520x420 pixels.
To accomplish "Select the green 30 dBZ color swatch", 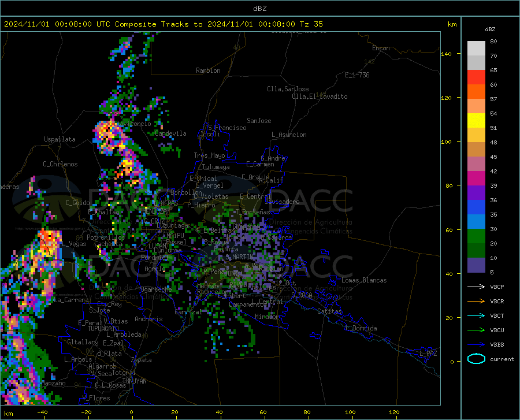I will tap(476, 236).
